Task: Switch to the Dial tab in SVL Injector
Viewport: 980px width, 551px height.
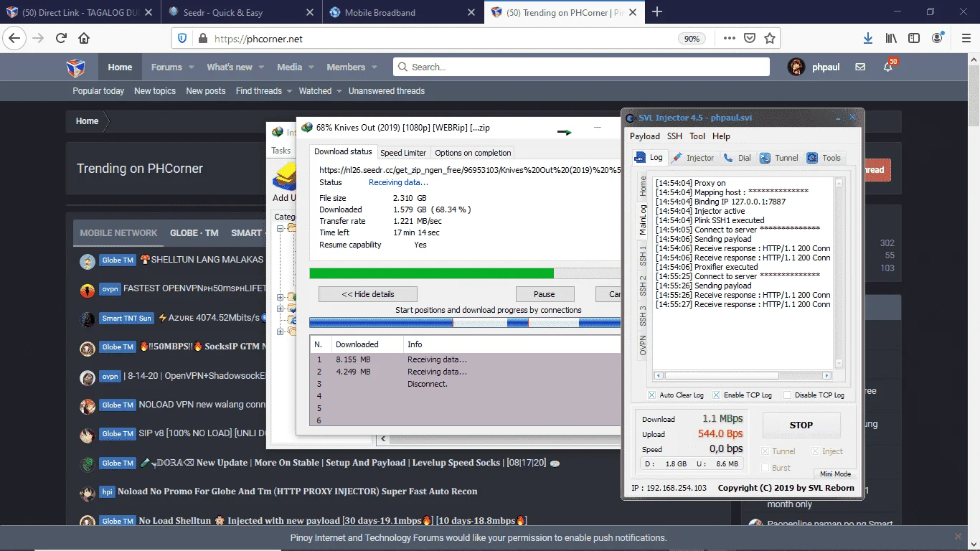Action: 738,158
